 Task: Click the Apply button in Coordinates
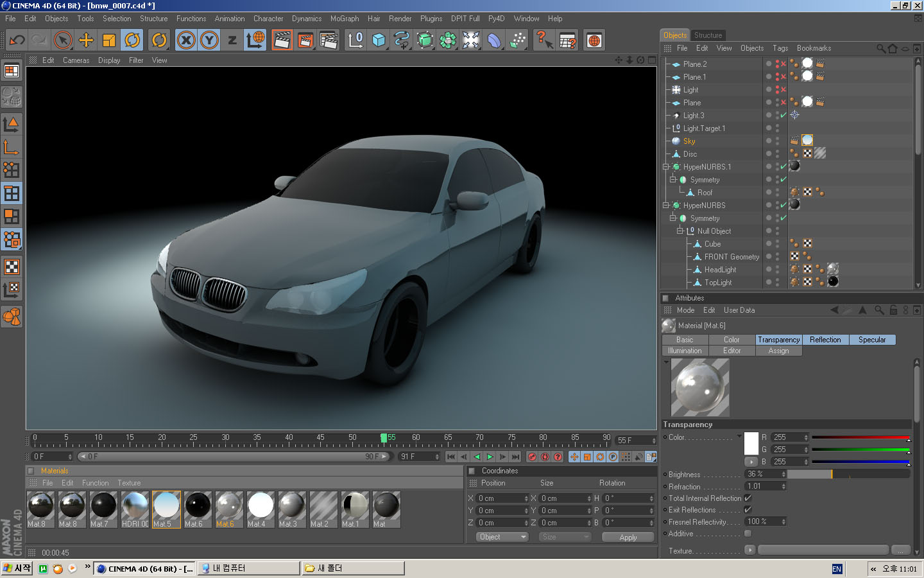point(628,537)
